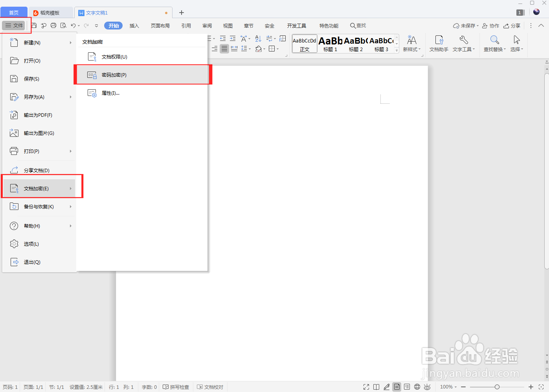Click the increase indent icon
The height and width of the screenshot is (392, 549).
pyautogui.click(x=233, y=39)
